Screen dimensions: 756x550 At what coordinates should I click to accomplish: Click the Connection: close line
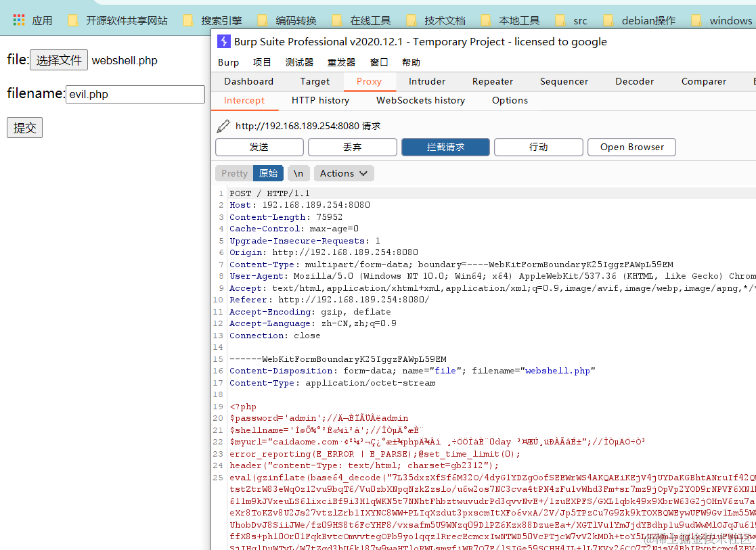click(275, 335)
